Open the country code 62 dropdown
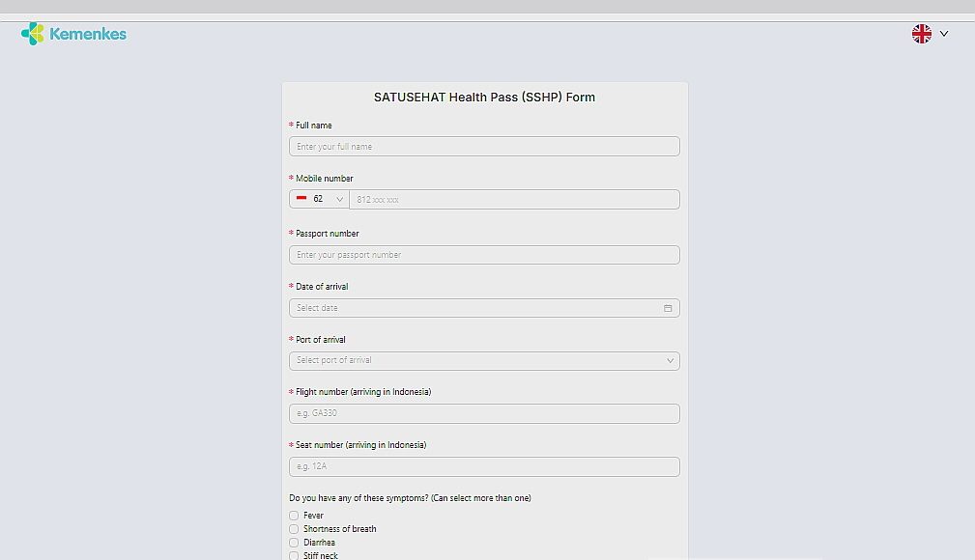975x560 pixels. pos(319,199)
